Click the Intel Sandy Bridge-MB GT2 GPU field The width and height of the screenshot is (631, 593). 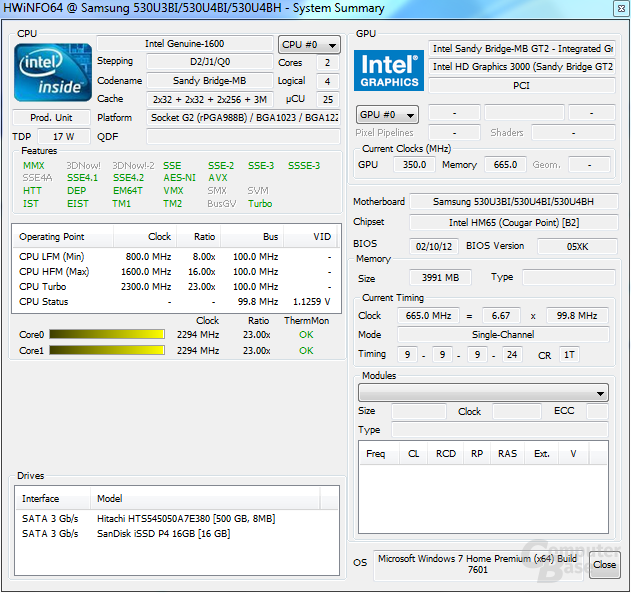(522, 49)
